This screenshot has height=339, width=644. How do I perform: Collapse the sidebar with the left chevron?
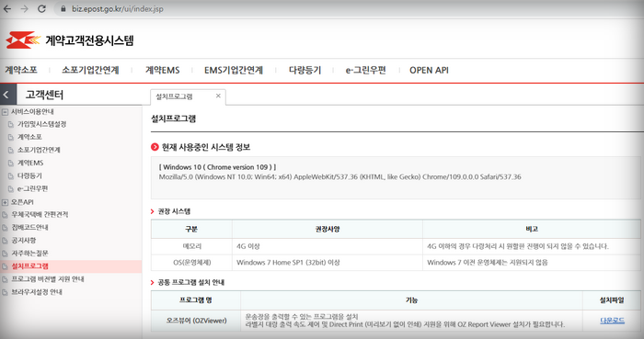tap(7, 95)
